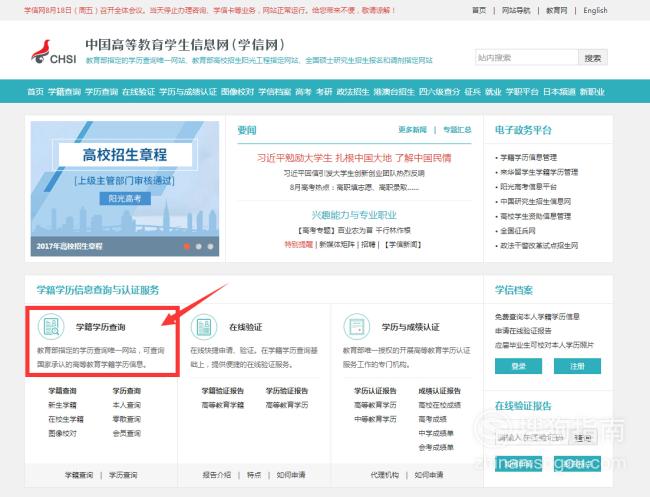Screen dimensions: 650x497
Task: Open 成绩认证报告 link
Action: pos(439,390)
